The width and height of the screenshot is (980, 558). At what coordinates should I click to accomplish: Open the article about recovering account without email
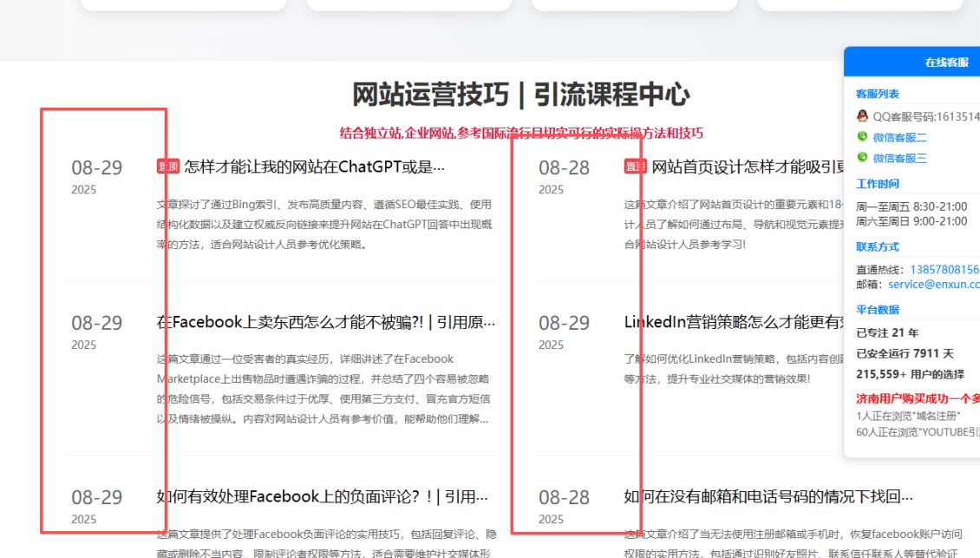(x=768, y=496)
